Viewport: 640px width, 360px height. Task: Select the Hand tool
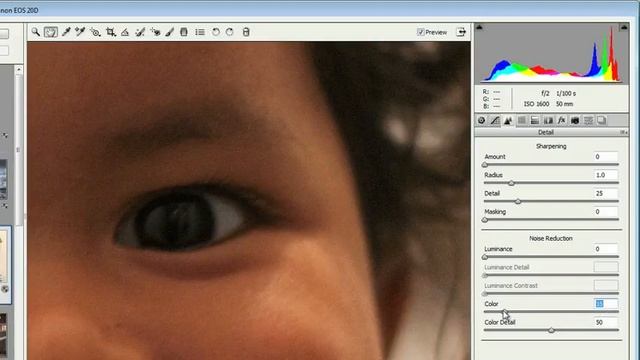tap(51, 32)
